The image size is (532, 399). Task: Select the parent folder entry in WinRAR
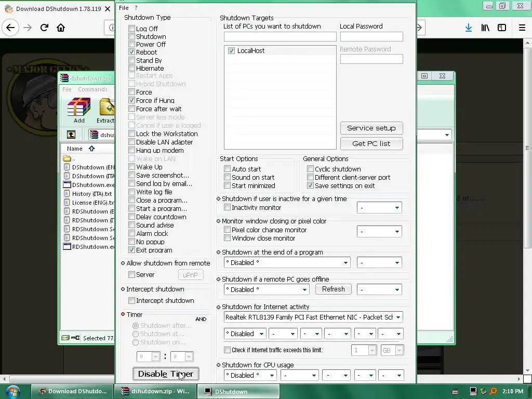tap(69, 158)
